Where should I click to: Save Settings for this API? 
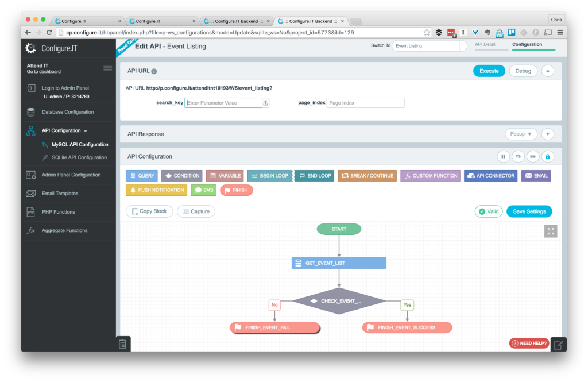529,211
